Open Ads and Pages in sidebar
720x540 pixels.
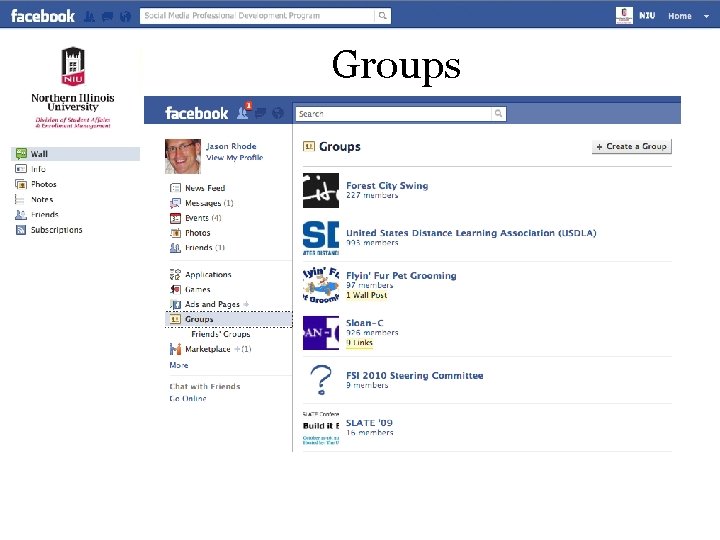coord(212,304)
